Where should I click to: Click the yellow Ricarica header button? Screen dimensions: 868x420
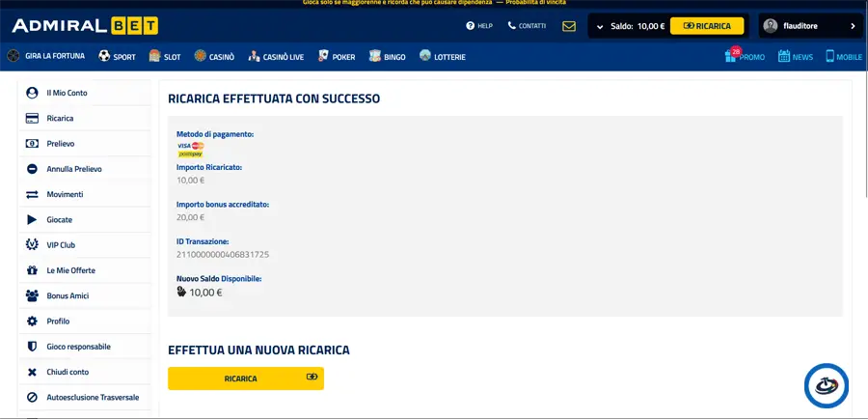pyautogui.click(x=706, y=25)
